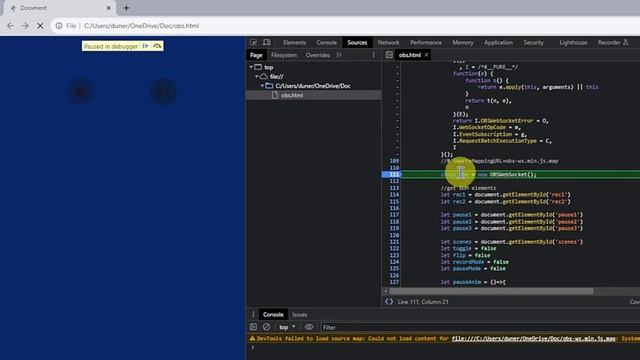
Task: Click "Line 111, Column 21" status text
Action: (x=423, y=302)
